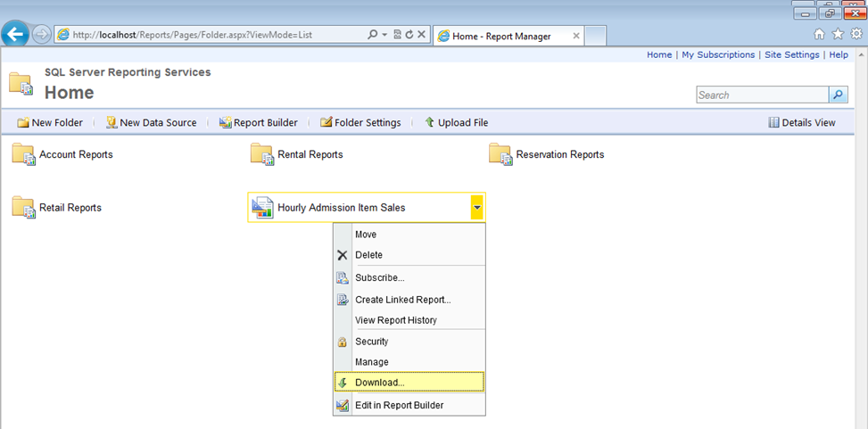Click the browser back arrow button
Image resolution: width=868 pixels, height=429 pixels.
pyautogui.click(x=14, y=35)
